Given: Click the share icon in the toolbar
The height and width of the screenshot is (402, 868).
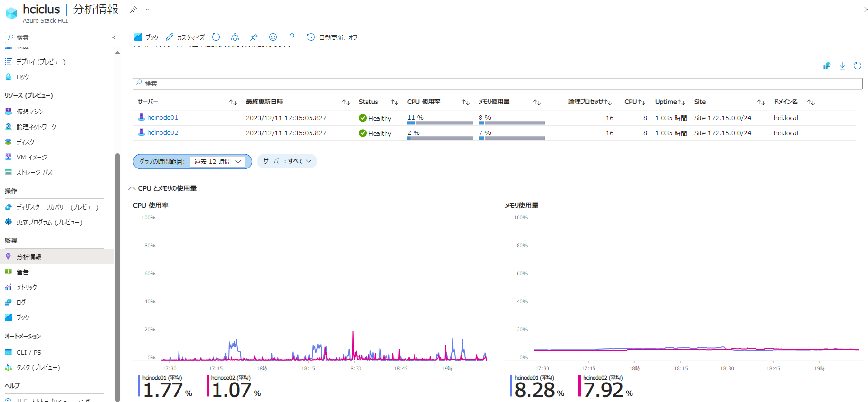Looking at the screenshot, I should pyautogui.click(x=235, y=37).
